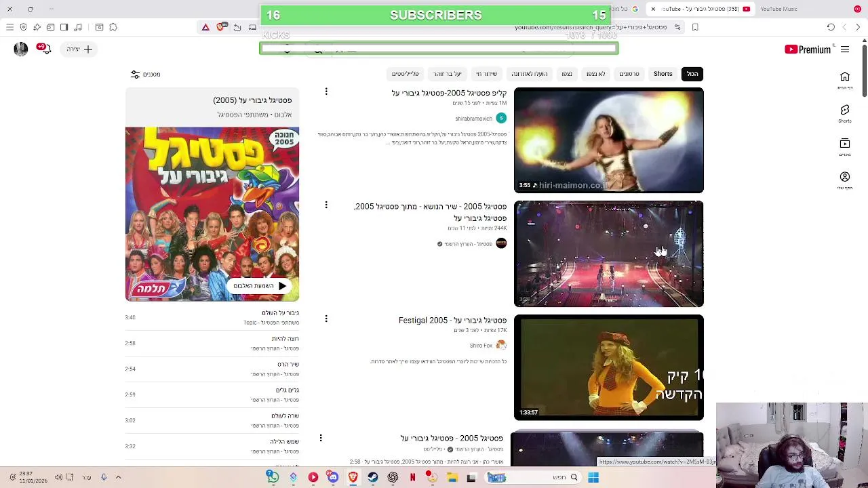Toggle the browser sidebar panel icon
The width and height of the screenshot is (868, 488).
point(64,27)
